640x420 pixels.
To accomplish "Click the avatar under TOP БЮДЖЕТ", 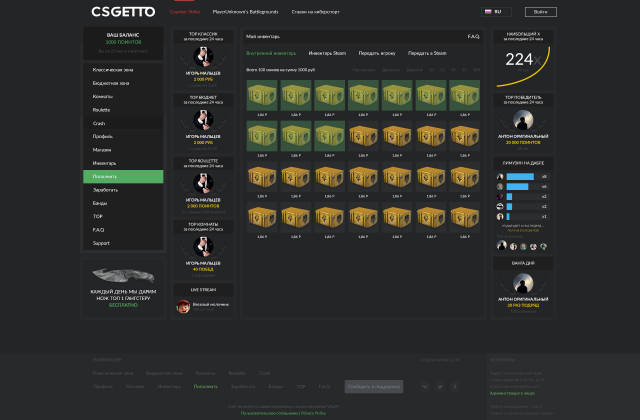I will 203,120.
